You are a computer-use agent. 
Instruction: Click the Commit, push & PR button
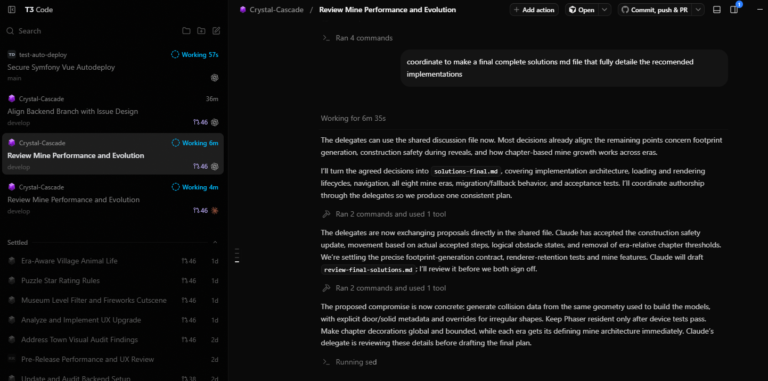(x=655, y=10)
